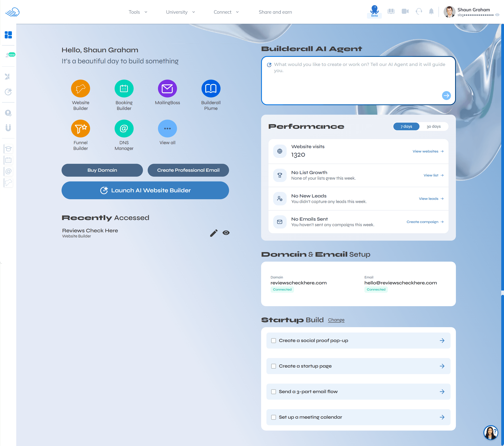Viewport: 504px width, 446px height.
Task: Open social proof pop-up task arrow
Action: click(442, 340)
